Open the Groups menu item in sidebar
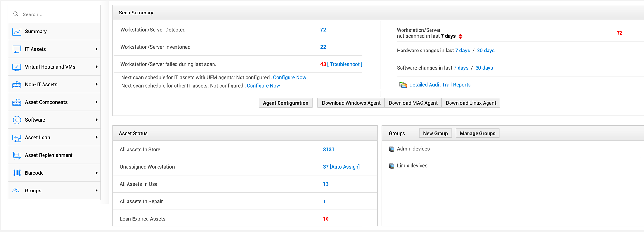The width and height of the screenshot is (644, 232). [33, 190]
